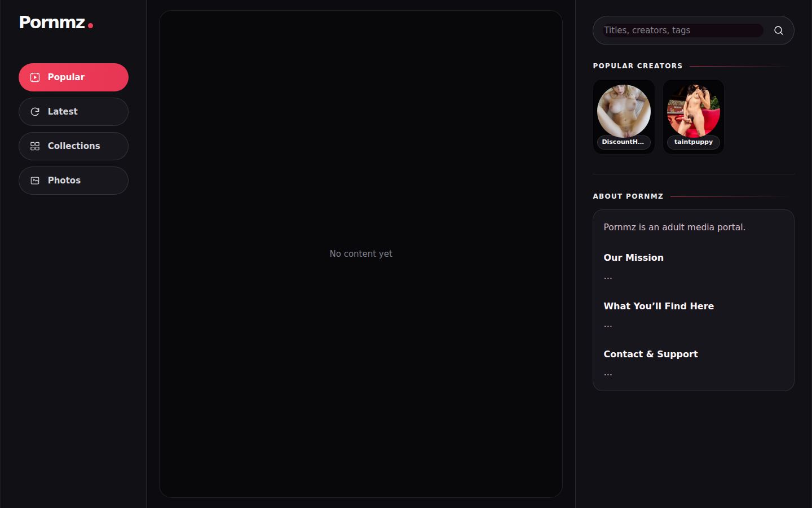Click the "No content yet" message

[361, 254]
